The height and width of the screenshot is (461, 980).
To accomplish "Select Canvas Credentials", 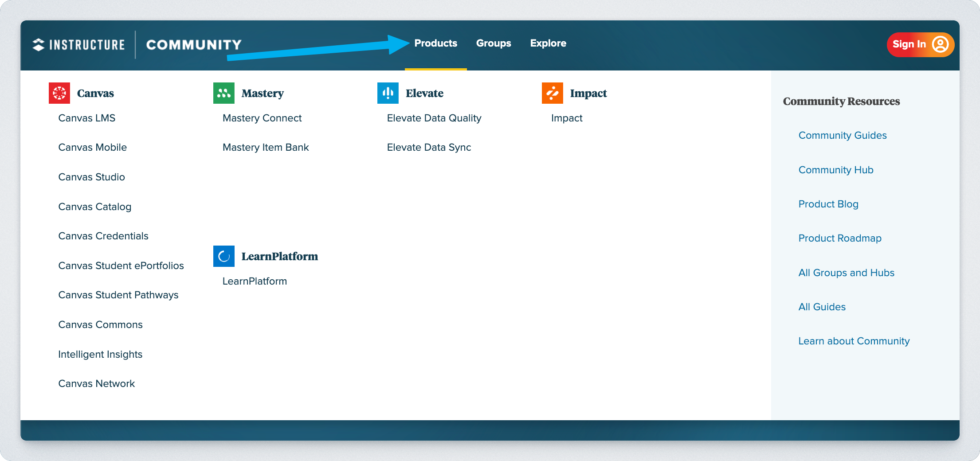I will (103, 236).
